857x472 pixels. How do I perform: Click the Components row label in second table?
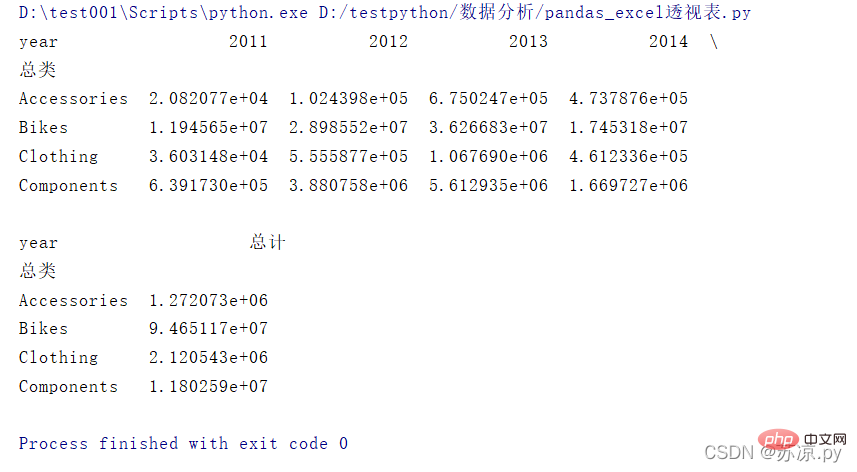pyautogui.click(x=68, y=387)
